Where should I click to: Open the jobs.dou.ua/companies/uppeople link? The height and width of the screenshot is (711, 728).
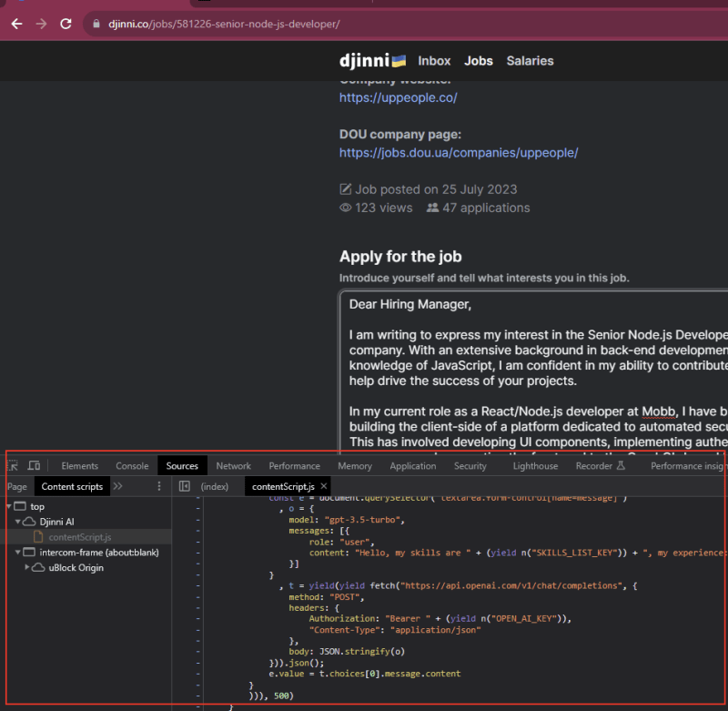tap(459, 152)
